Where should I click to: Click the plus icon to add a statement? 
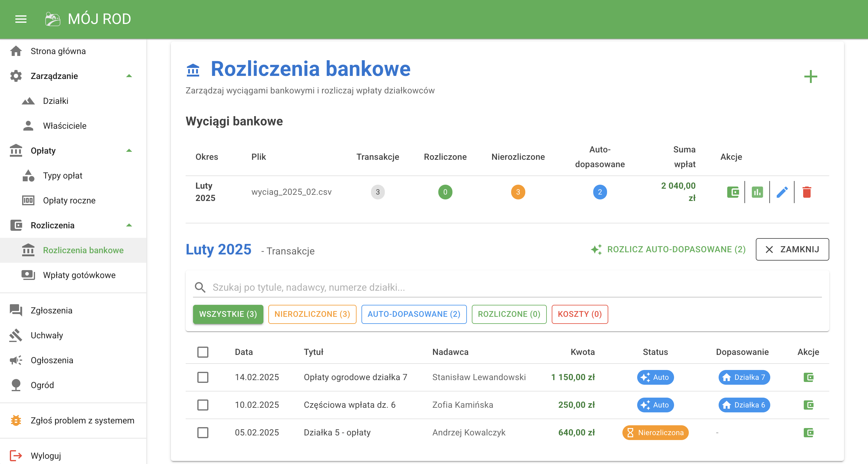point(811,76)
